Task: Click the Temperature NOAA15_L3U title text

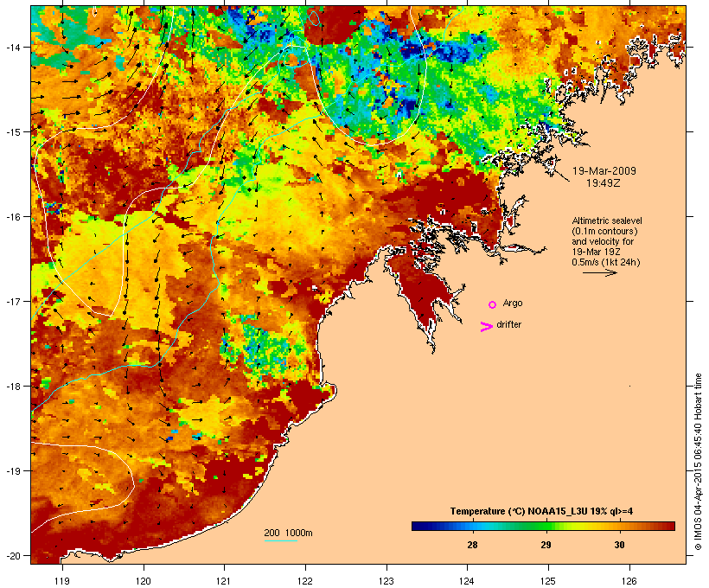Action: click(x=541, y=511)
